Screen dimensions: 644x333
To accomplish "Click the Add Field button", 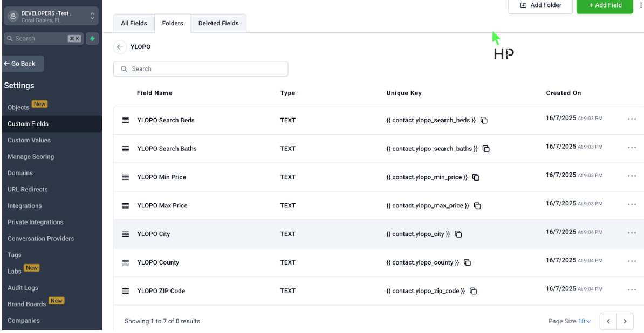I will coord(605,5).
